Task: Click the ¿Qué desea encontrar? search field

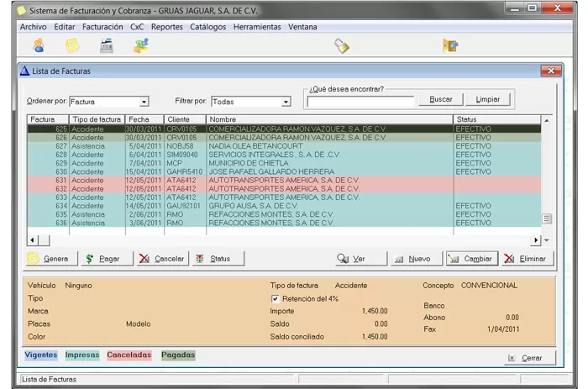Action: click(x=360, y=102)
